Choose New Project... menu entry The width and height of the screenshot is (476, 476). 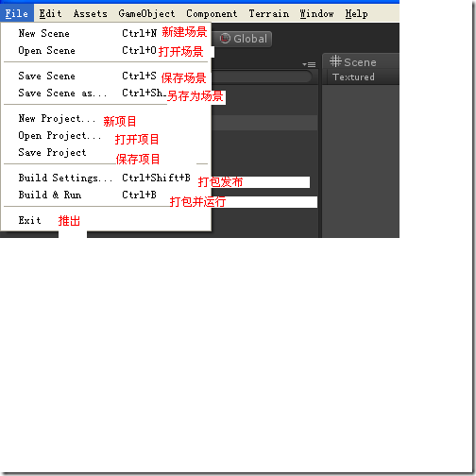click(106, 118)
